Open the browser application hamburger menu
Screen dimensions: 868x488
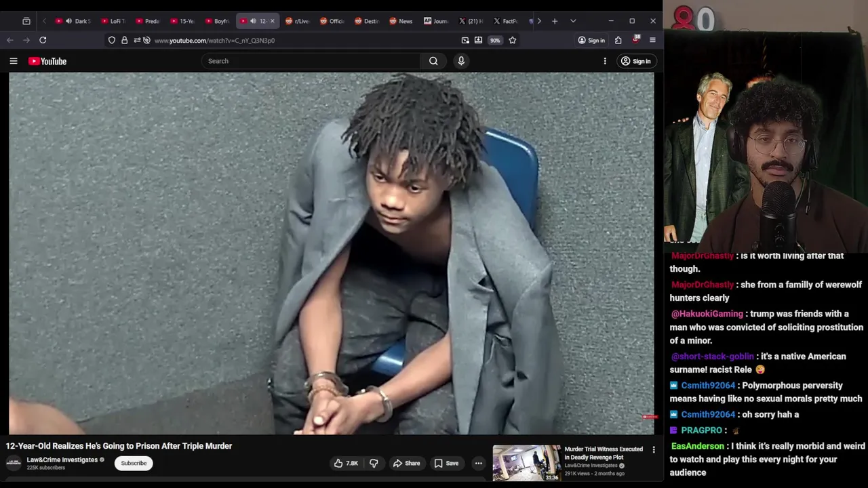click(652, 40)
